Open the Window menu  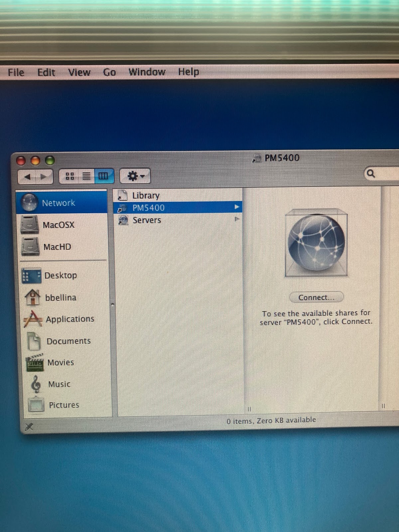pyautogui.click(x=147, y=72)
